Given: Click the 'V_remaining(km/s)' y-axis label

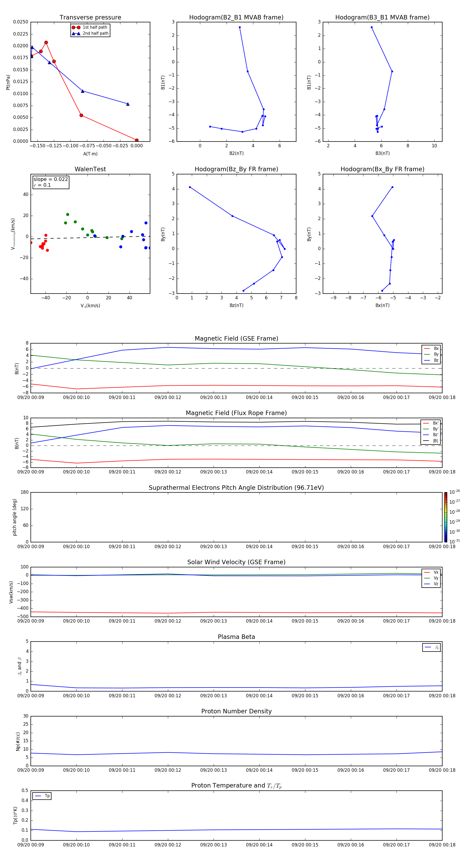Looking at the screenshot, I should coord(13,234).
